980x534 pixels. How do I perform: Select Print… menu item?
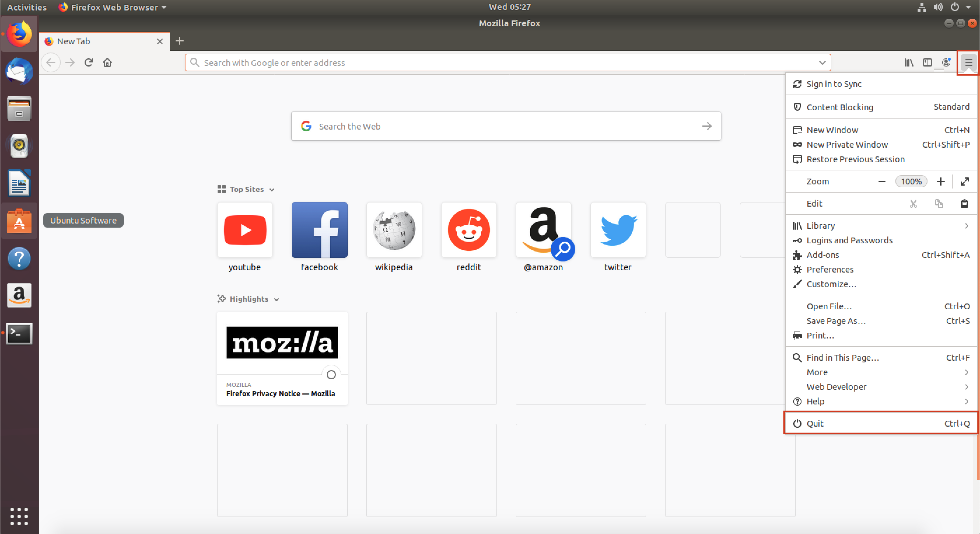pyautogui.click(x=881, y=335)
